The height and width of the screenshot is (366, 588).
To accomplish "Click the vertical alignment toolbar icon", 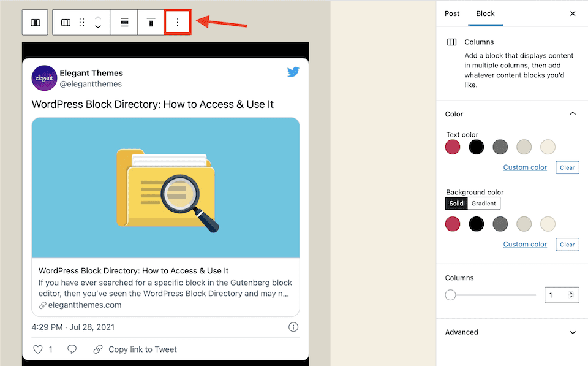I will pos(151,22).
